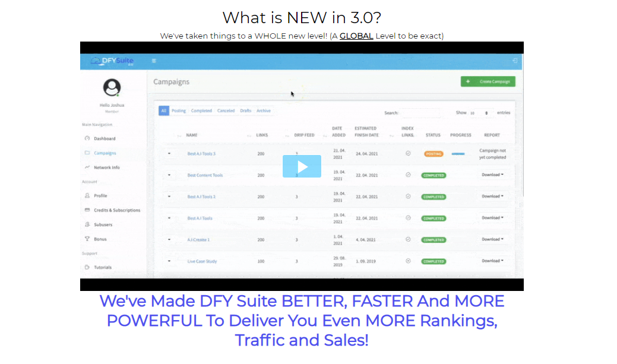Open the Best A.I Tools 3 campaign link
Viewport: 617px width, 364px height.
[201, 153]
